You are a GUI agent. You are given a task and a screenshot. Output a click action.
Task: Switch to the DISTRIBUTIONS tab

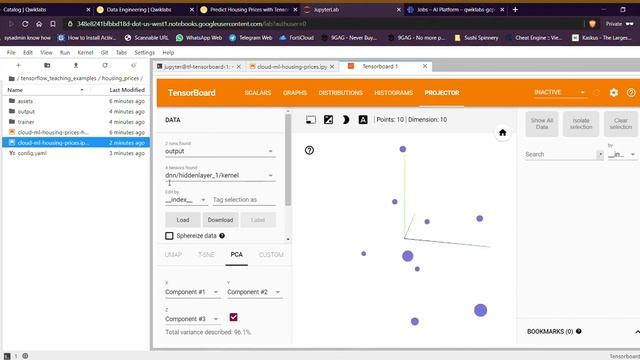pyautogui.click(x=341, y=93)
